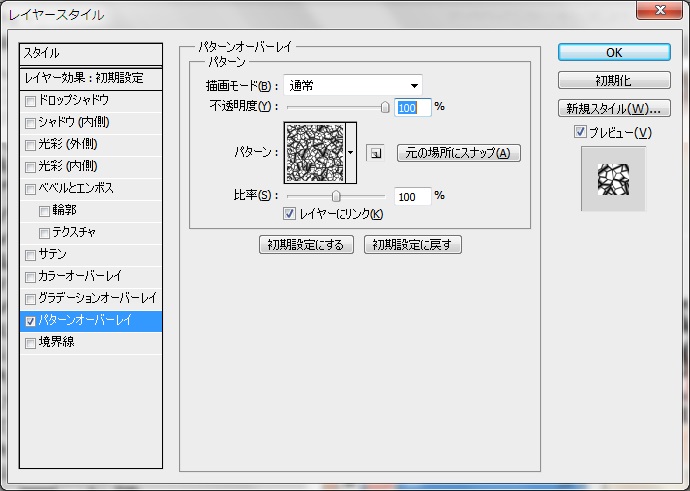Enable the シャドウ (内側) checkbox

(30, 123)
